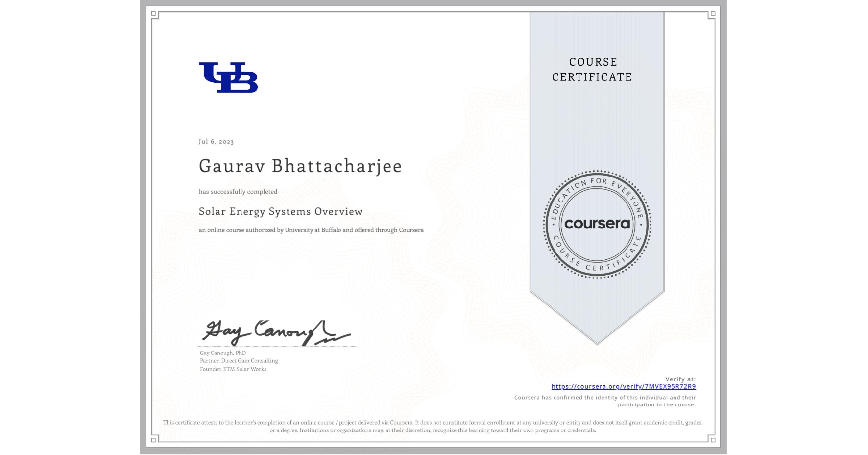Click the date Jul 6, 2023
This screenshot has height=455, width=868.
click(216, 141)
